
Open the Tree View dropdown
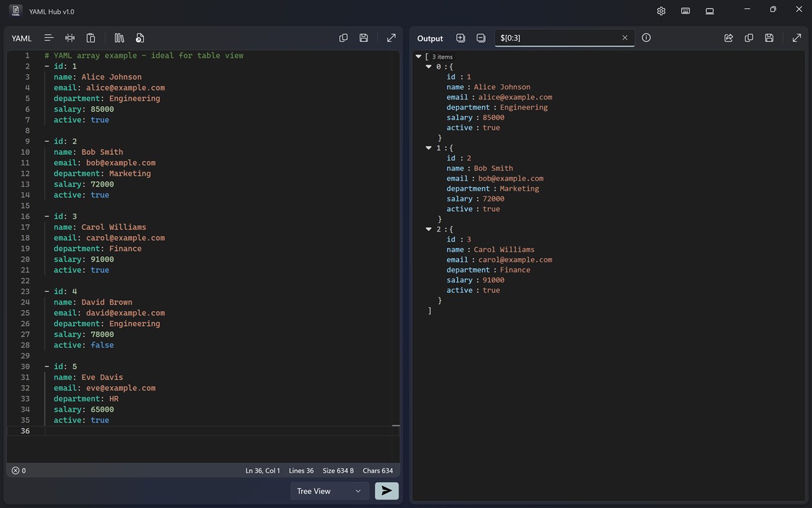pyautogui.click(x=330, y=491)
